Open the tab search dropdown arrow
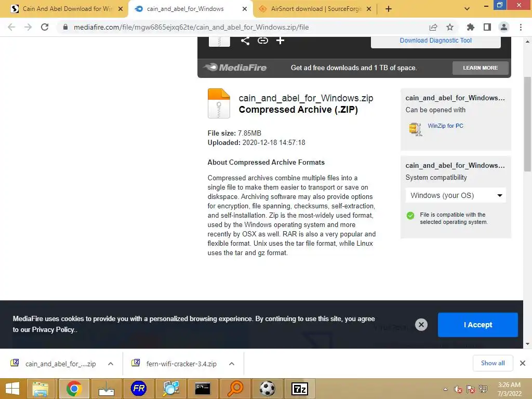532x399 pixels. [x=467, y=9]
